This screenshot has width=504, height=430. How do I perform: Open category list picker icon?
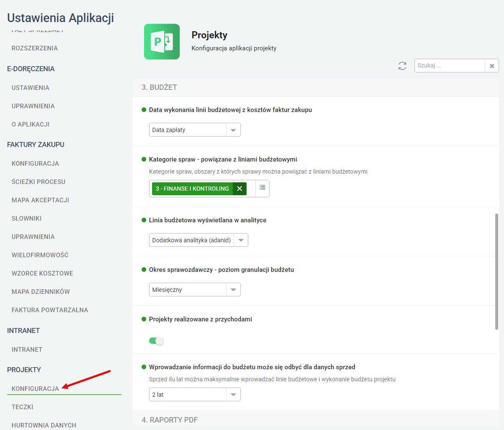coord(262,188)
